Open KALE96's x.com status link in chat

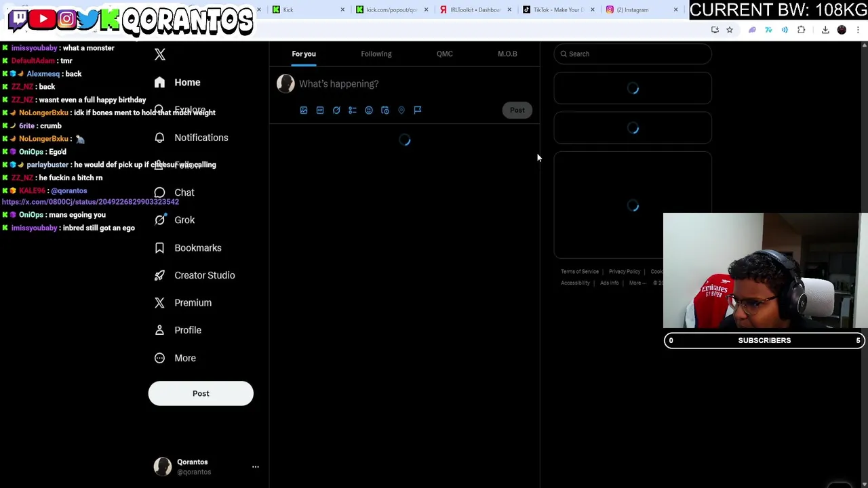point(90,202)
